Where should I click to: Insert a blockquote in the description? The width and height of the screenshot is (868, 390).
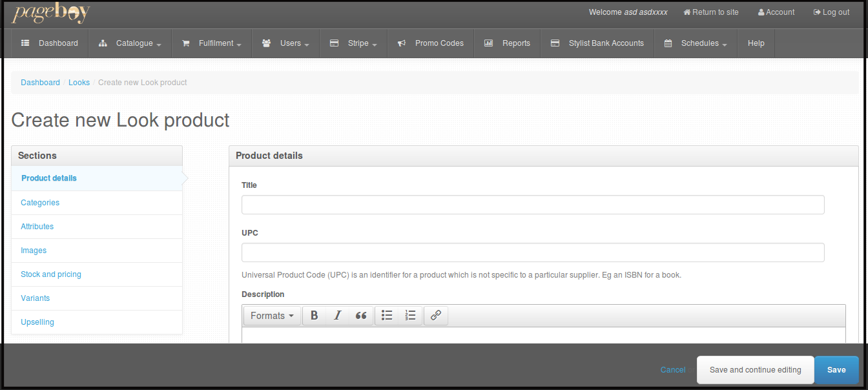(x=361, y=316)
